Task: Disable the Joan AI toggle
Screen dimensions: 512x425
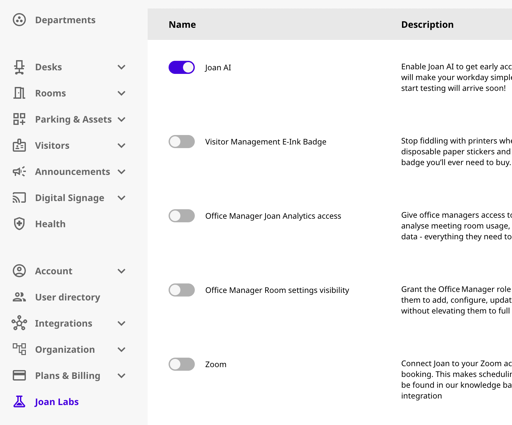Action: click(x=182, y=67)
